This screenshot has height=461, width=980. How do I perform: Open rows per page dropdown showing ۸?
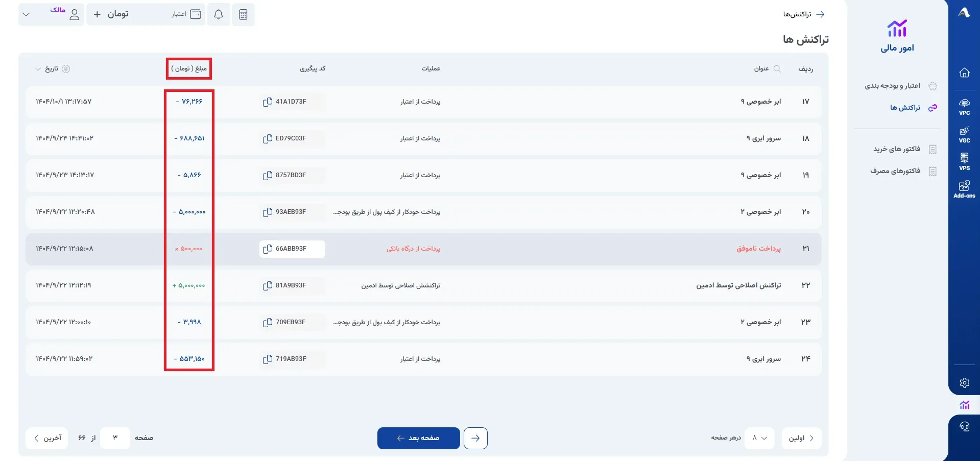pos(759,438)
